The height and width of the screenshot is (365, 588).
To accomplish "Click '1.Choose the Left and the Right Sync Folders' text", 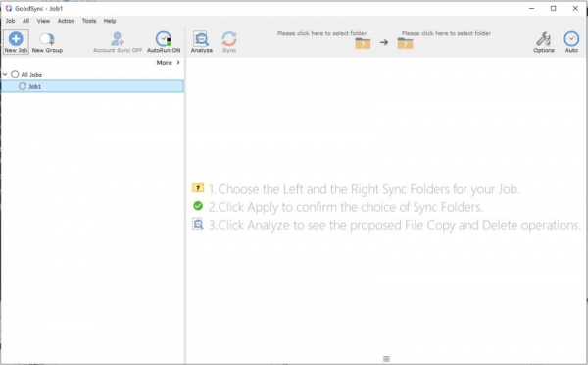I will coord(364,189).
